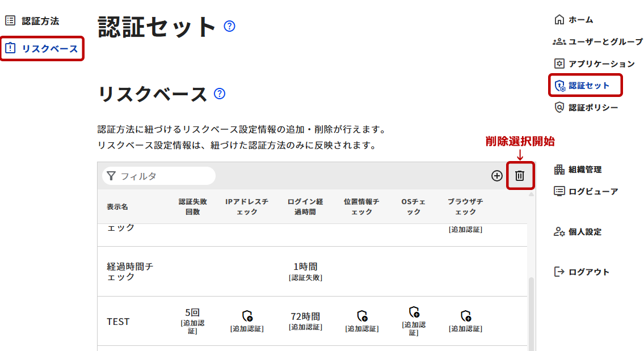Select 認証セット in right navigation
The image size is (644, 351).
[589, 86]
